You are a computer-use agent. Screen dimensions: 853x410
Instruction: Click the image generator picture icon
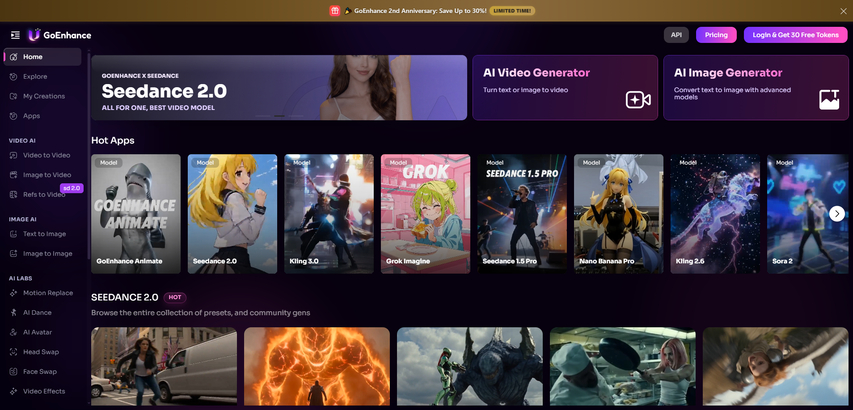(x=829, y=100)
